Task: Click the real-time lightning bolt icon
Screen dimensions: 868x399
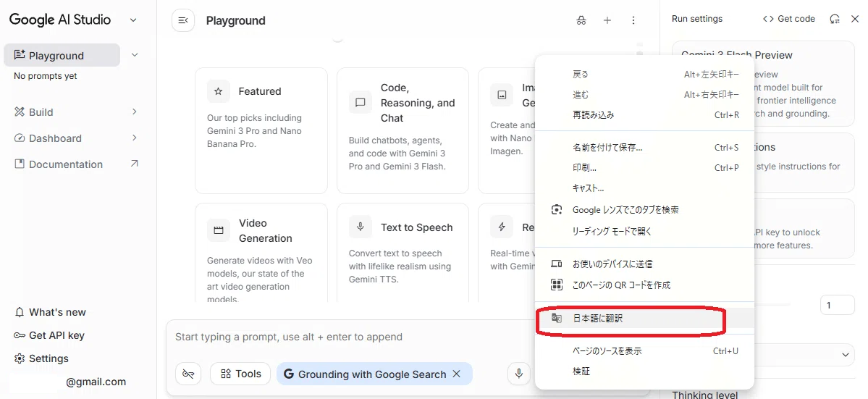Action: pyautogui.click(x=502, y=227)
